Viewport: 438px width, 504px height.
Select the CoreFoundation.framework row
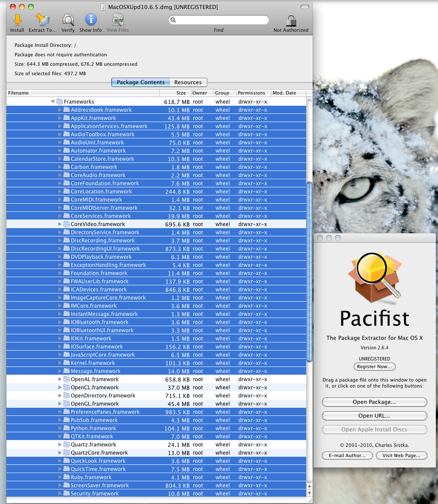(156, 183)
